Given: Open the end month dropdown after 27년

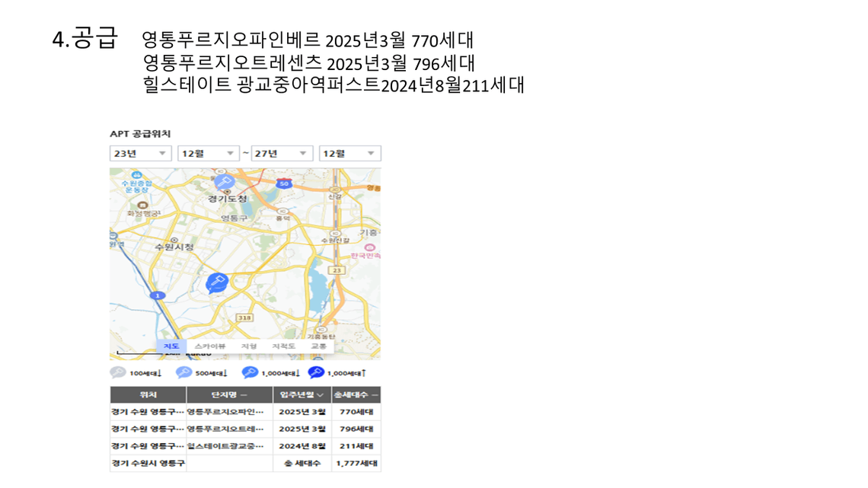Looking at the screenshot, I should click(x=349, y=153).
